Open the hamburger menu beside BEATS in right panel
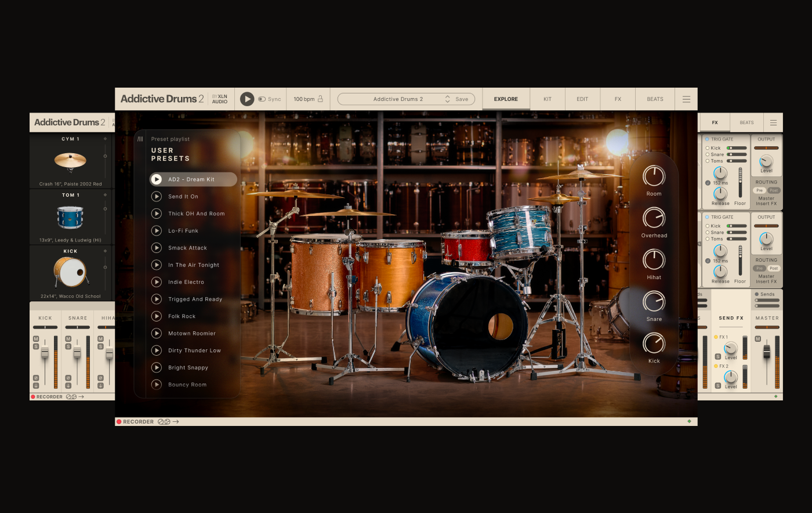 773,122
